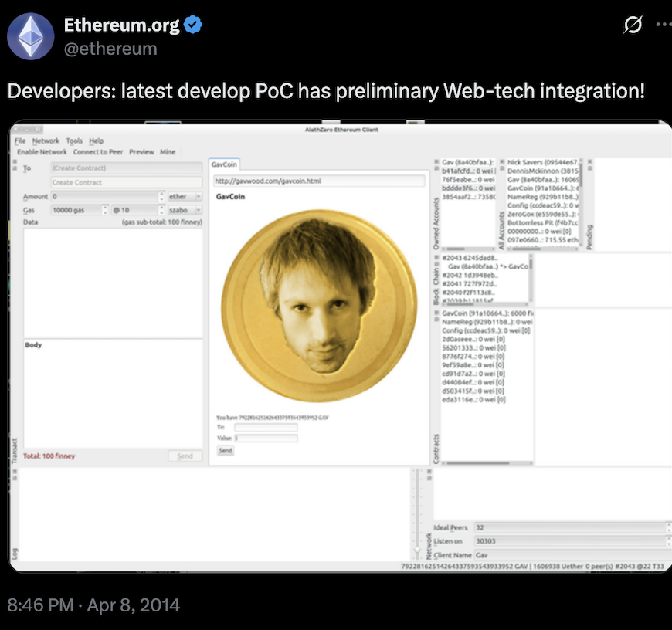The width and height of the screenshot is (672, 630).
Task: Toggle Preview mode
Action: pos(141,152)
